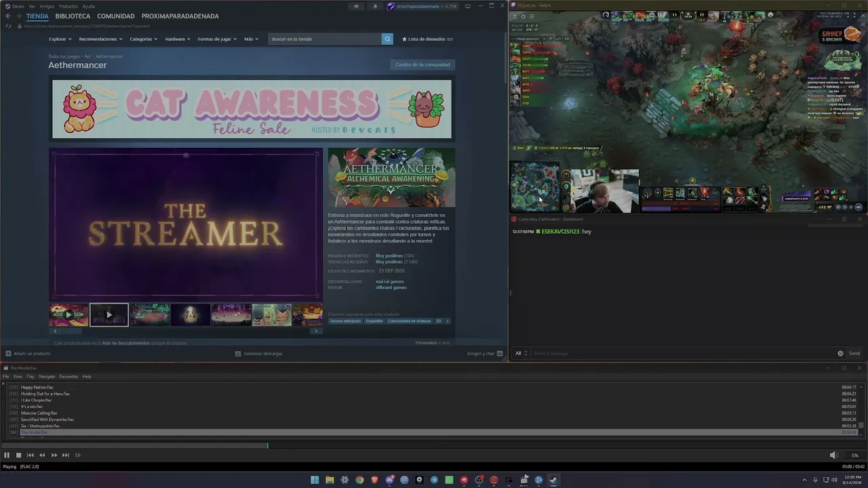868x488 pixels.
Task: Open the Play menu in audio player
Action: [x=31, y=376]
